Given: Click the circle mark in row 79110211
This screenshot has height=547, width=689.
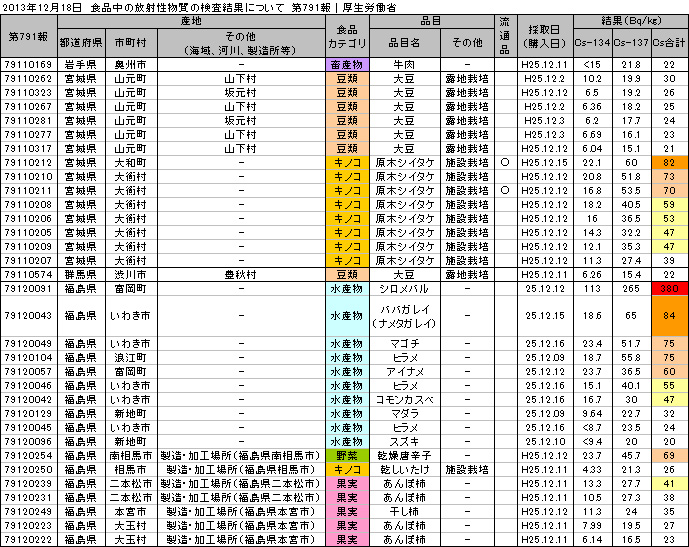Looking at the screenshot, I should click(504, 190).
